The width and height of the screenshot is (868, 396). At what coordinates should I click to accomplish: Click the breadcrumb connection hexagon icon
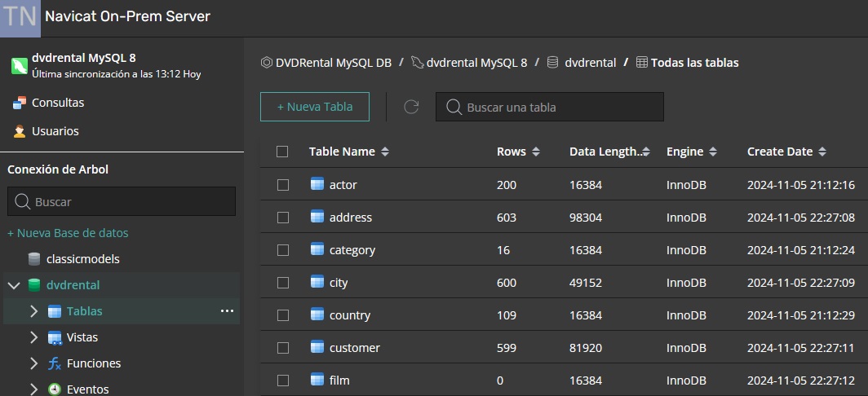click(x=266, y=63)
